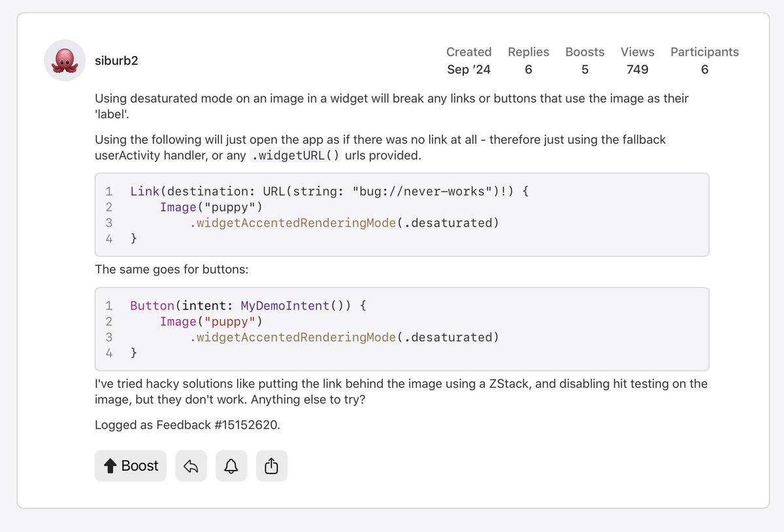This screenshot has height=532, width=784.
Task: Click Feedback #15152620 text
Action: click(x=187, y=425)
